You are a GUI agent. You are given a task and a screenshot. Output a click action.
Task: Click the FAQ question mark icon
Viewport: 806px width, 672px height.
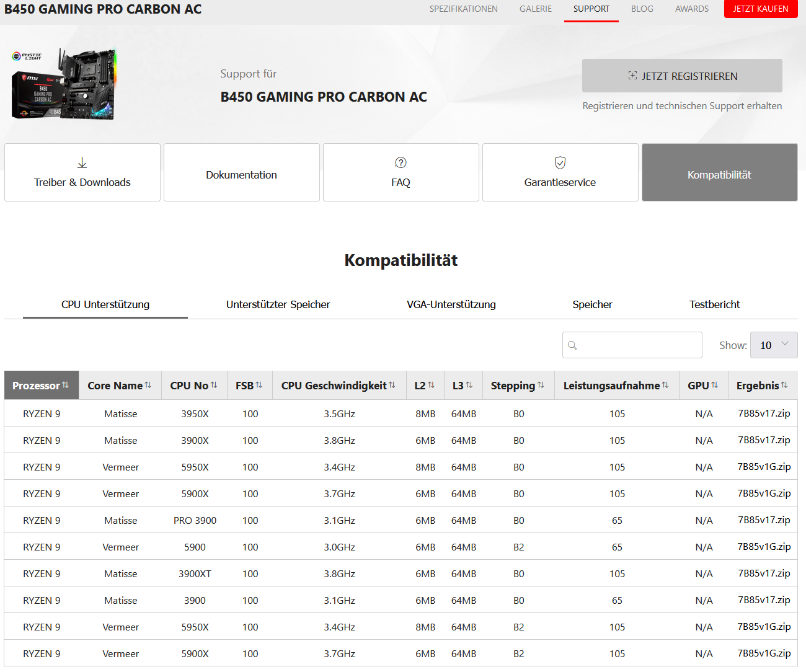pyautogui.click(x=401, y=162)
